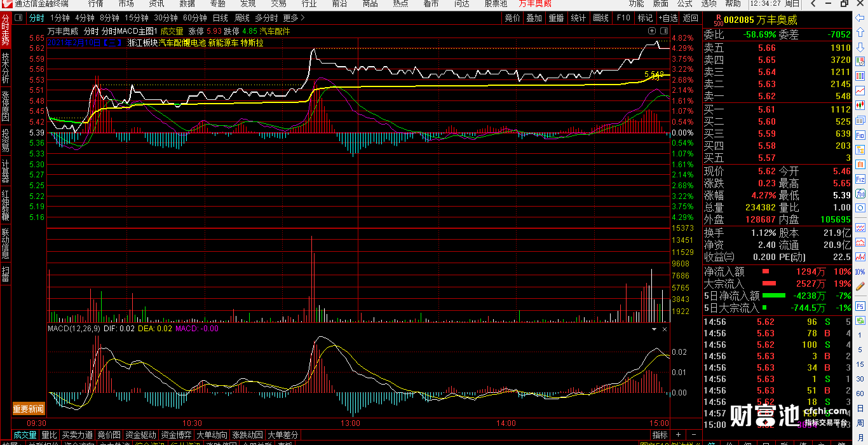Open the 涨停原因 left sidebar tab
The image size is (868, 445).
tap(5, 106)
